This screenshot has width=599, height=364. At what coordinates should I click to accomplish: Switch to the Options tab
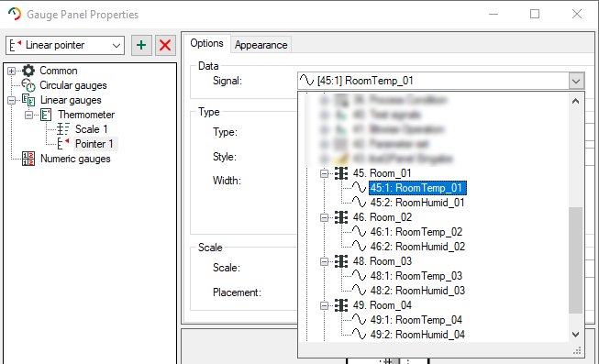(x=206, y=43)
